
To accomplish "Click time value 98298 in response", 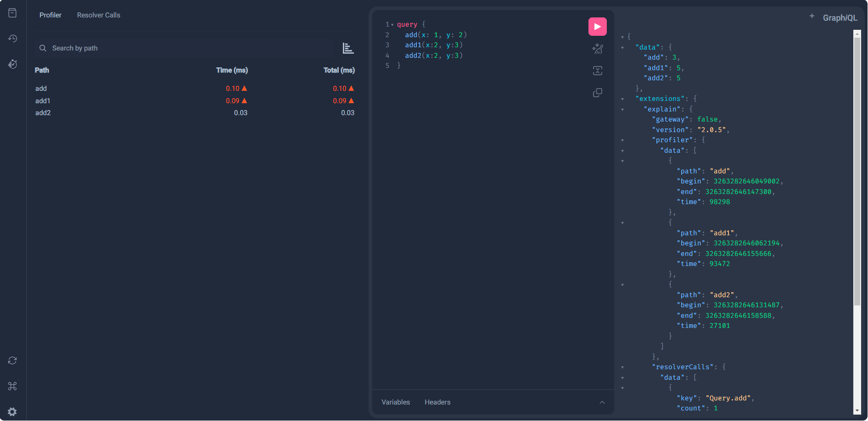I will 720,202.
